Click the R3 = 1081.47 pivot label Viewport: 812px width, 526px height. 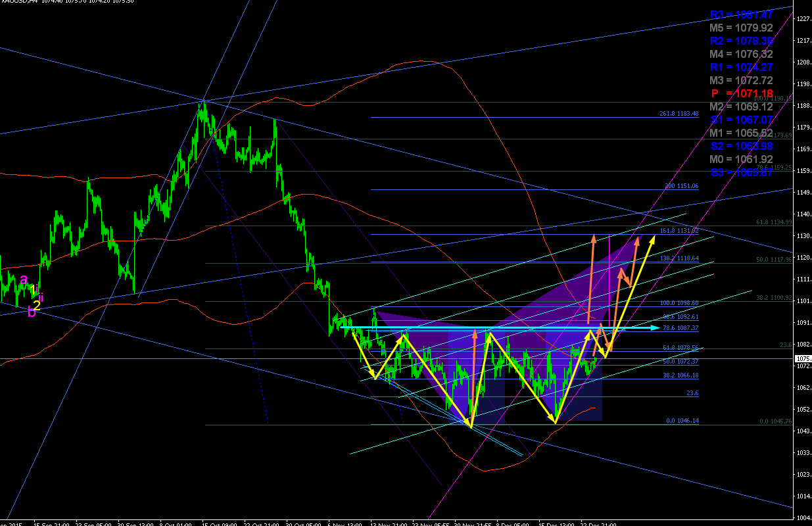point(741,14)
